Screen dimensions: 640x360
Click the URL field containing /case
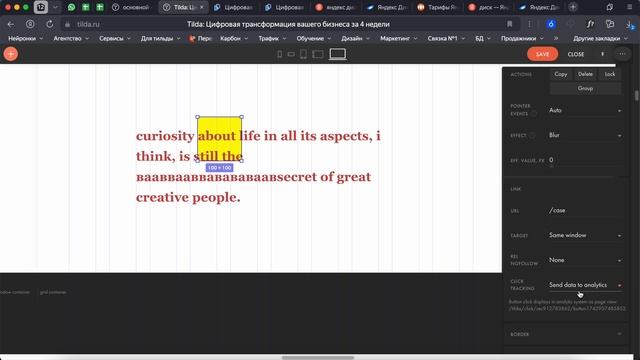click(x=585, y=210)
